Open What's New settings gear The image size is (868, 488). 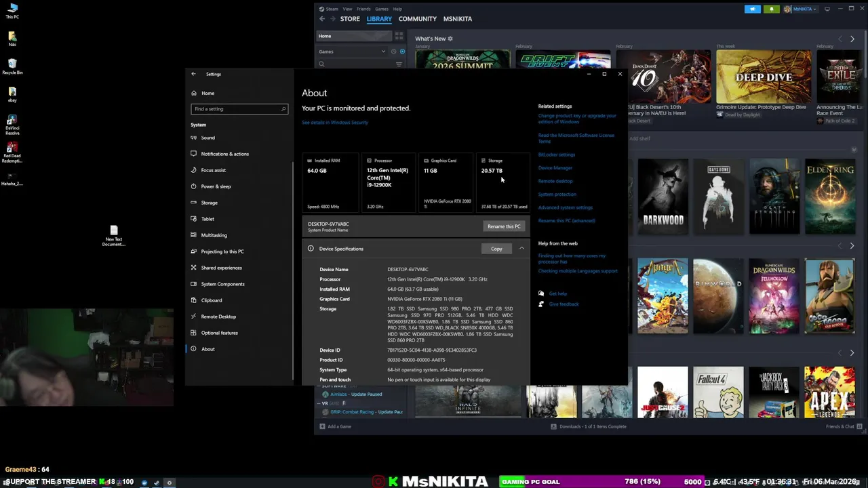450,39
